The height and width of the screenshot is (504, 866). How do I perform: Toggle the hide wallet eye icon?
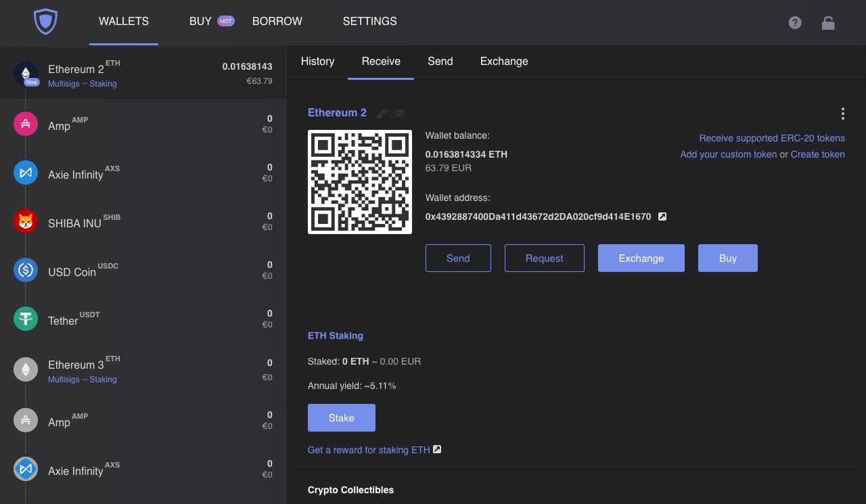[399, 113]
